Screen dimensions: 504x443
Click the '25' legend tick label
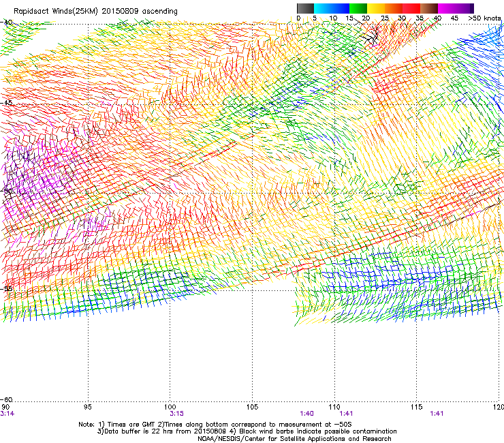pyautogui.click(x=385, y=18)
